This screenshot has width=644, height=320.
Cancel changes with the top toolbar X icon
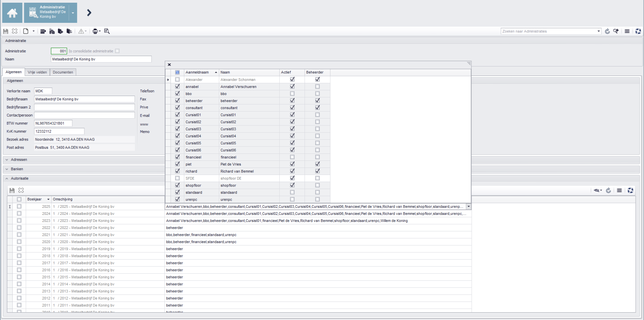[14, 31]
